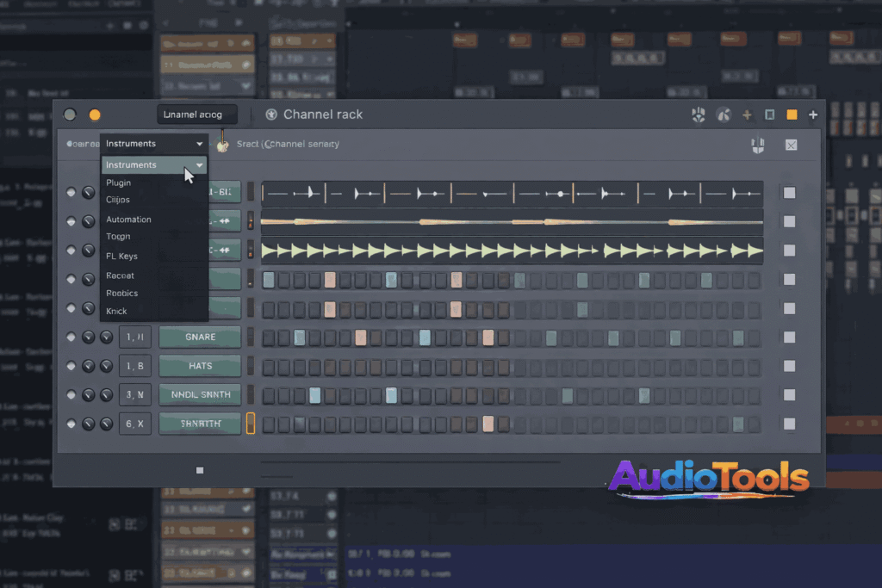
Task: Toggle the mute light for the SNARE channel
Action: (71, 337)
